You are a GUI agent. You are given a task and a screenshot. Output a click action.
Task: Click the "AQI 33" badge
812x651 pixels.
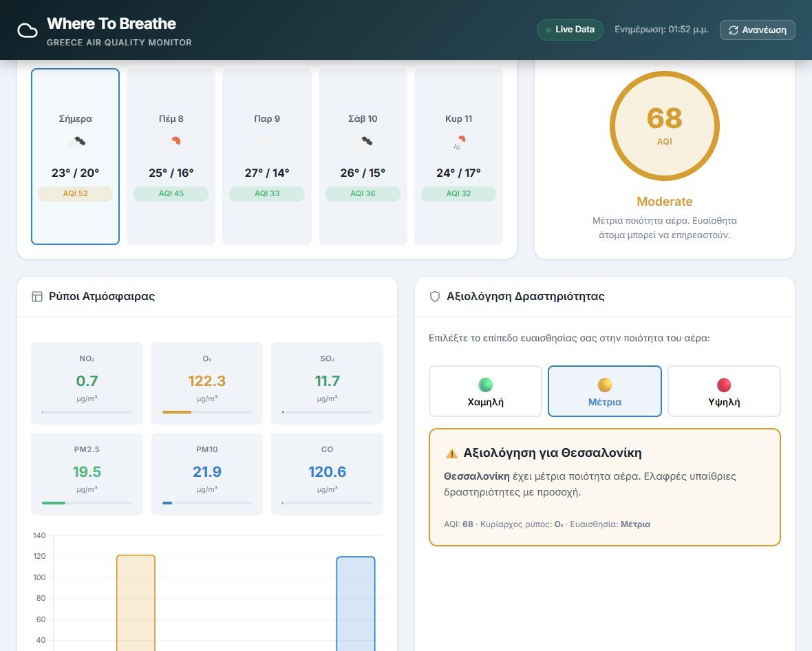pyautogui.click(x=267, y=193)
